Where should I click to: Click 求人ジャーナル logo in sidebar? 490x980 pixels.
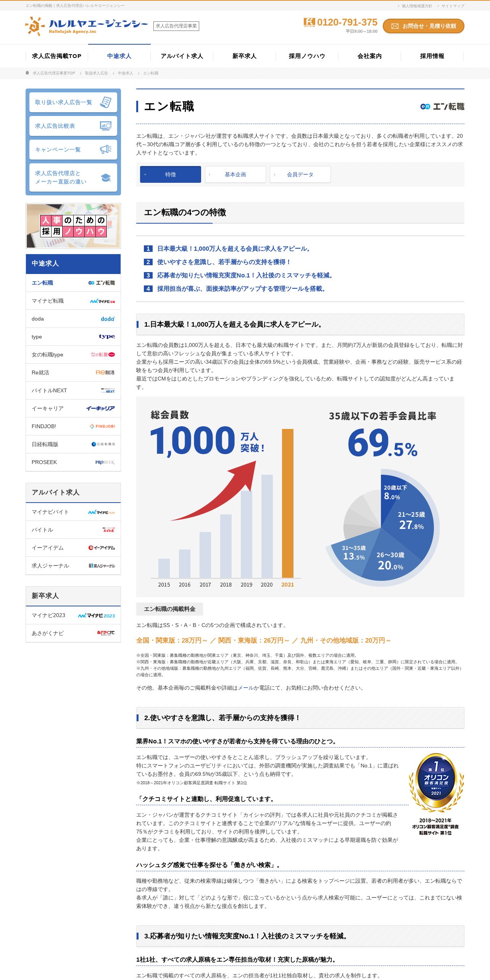click(x=102, y=566)
